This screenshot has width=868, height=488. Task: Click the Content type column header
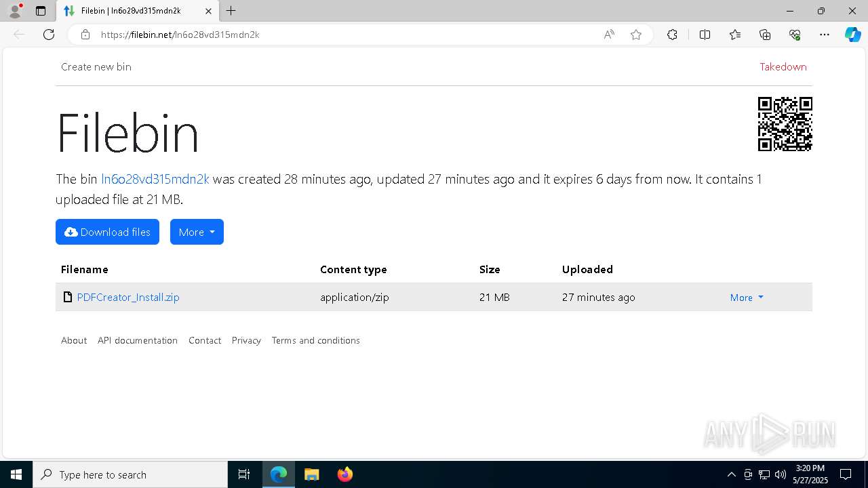353,269
